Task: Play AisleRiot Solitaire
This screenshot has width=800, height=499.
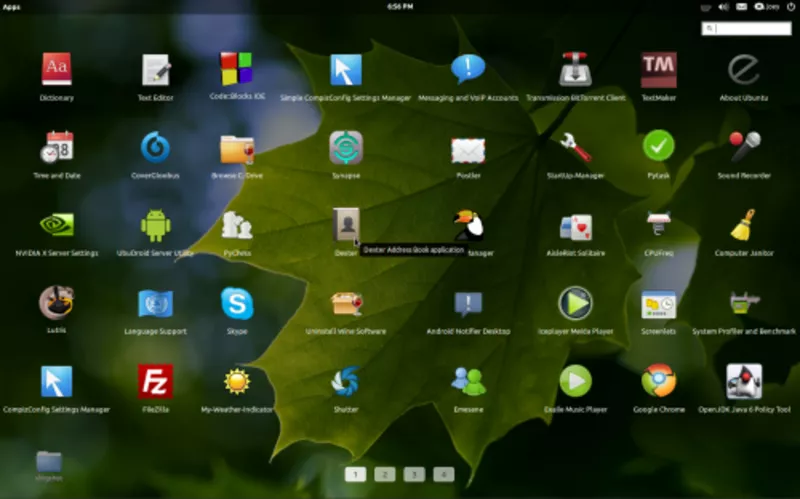Action: (x=576, y=227)
